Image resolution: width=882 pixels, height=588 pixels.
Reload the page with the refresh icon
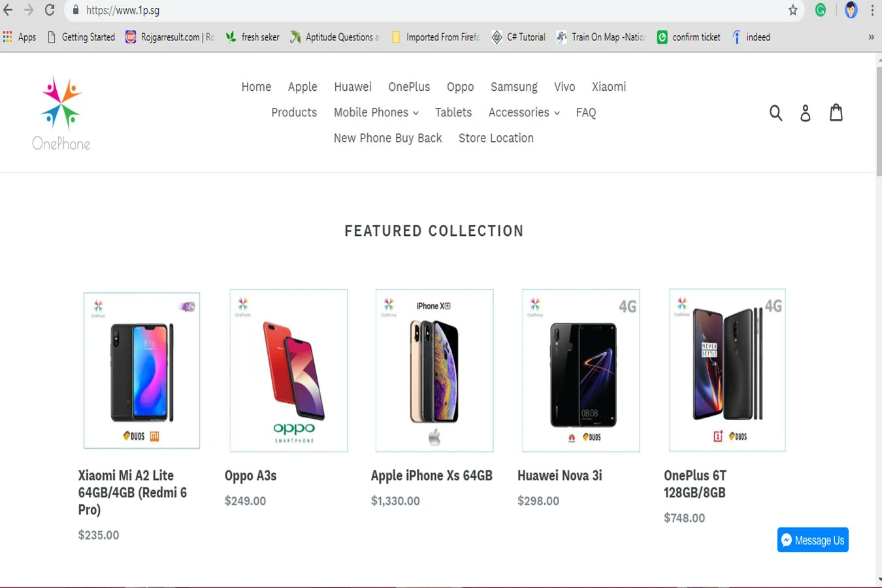click(x=50, y=10)
